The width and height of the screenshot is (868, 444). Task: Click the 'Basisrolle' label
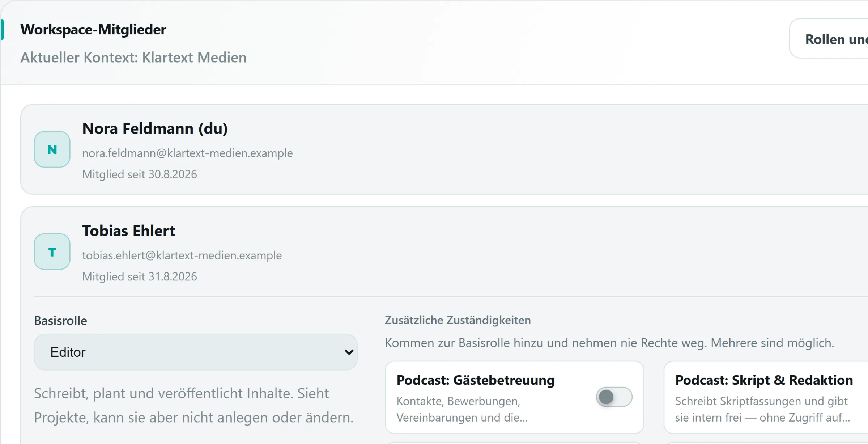tap(60, 321)
